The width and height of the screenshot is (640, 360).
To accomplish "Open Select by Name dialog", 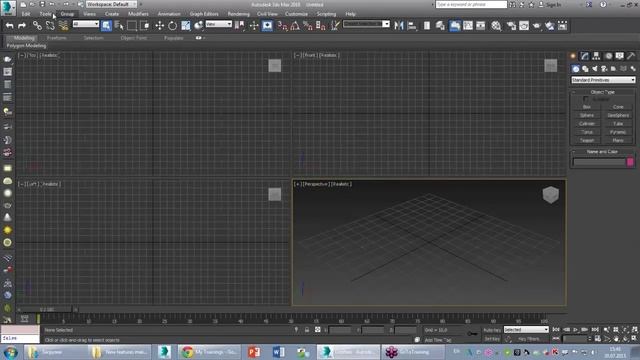I will click(119, 26).
